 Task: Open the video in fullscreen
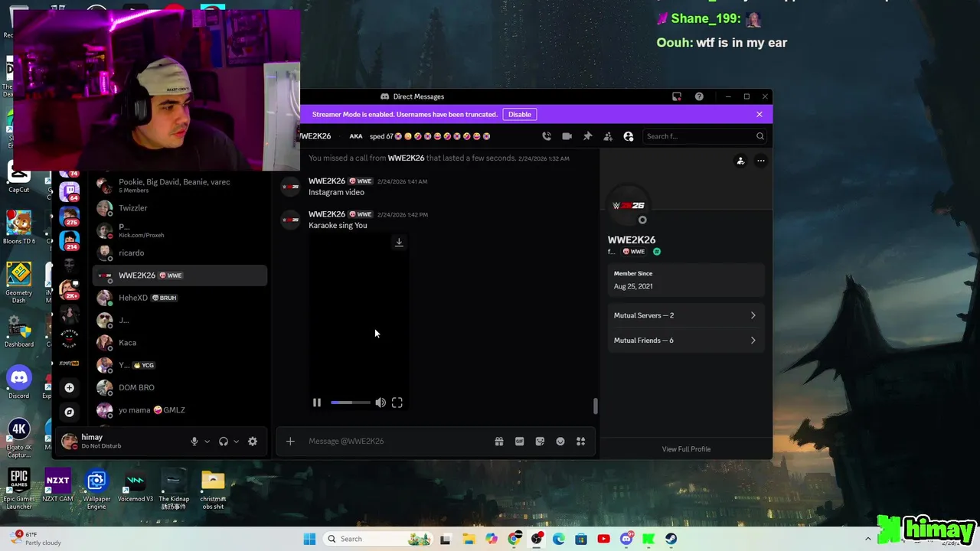pos(397,403)
